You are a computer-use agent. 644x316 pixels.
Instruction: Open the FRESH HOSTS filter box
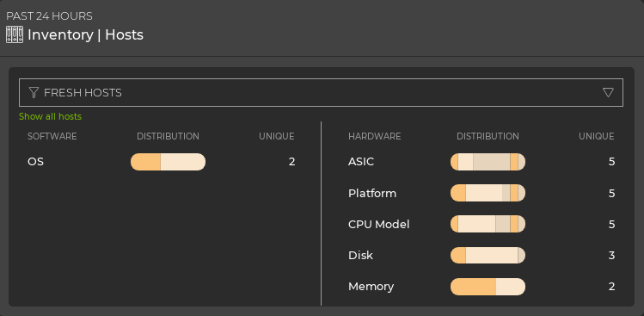[x=322, y=93]
